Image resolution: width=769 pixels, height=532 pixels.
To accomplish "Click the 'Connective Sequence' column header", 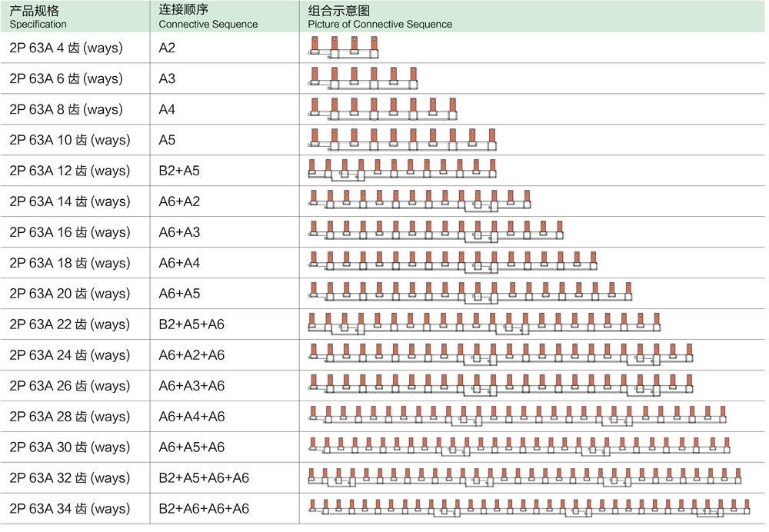I will click(x=225, y=17).
